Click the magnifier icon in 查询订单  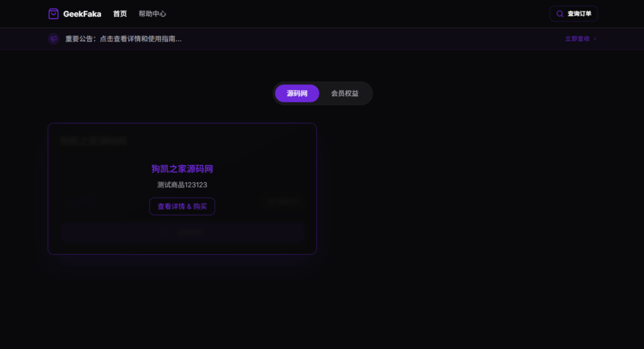(x=560, y=14)
